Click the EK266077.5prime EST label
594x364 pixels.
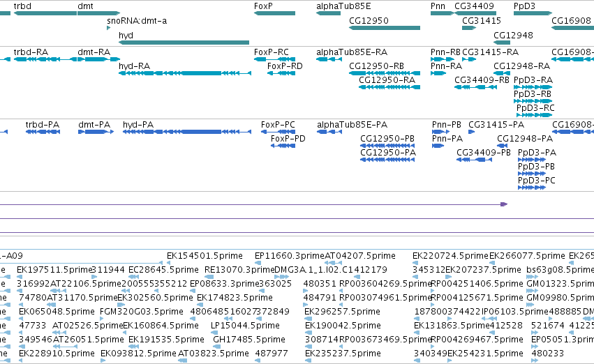(527, 256)
